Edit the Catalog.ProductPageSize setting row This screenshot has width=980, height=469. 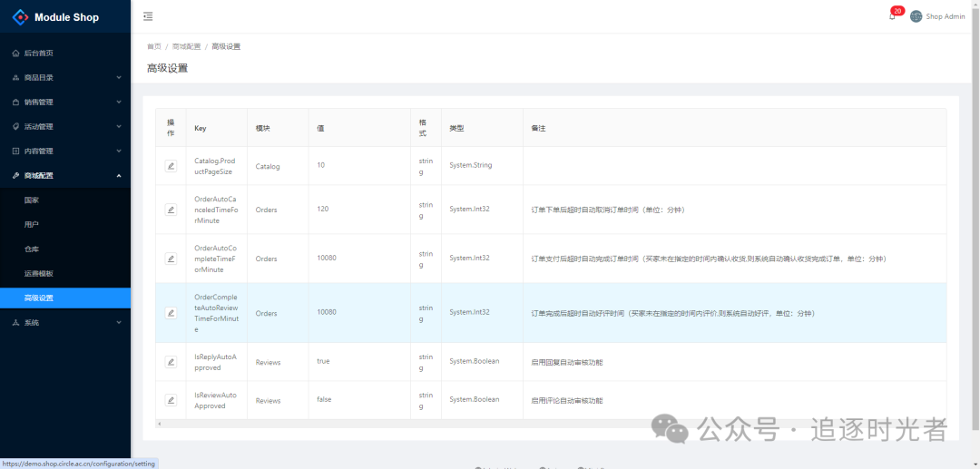[x=171, y=166]
